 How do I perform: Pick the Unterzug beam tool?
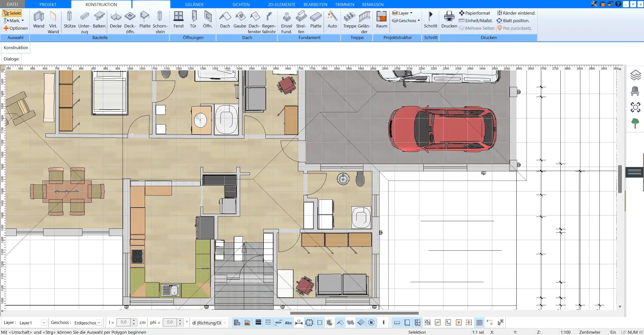[x=84, y=22]
